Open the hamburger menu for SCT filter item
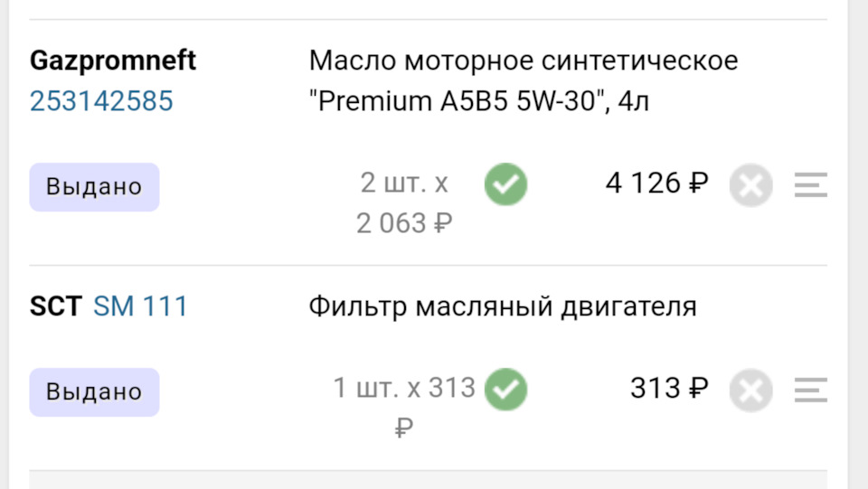Screen dimensions: 868x489 click(811, 391)
